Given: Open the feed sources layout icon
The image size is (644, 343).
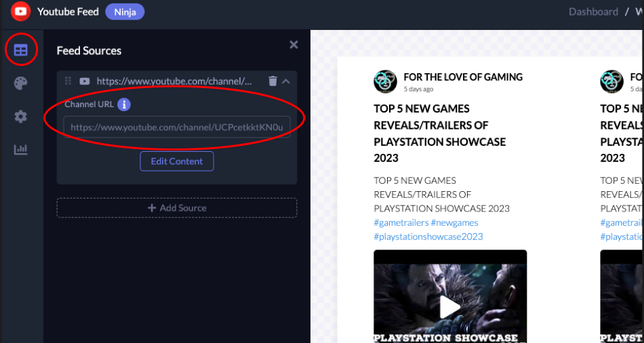Looking at the screenshot, I should [x=21, y=50].
